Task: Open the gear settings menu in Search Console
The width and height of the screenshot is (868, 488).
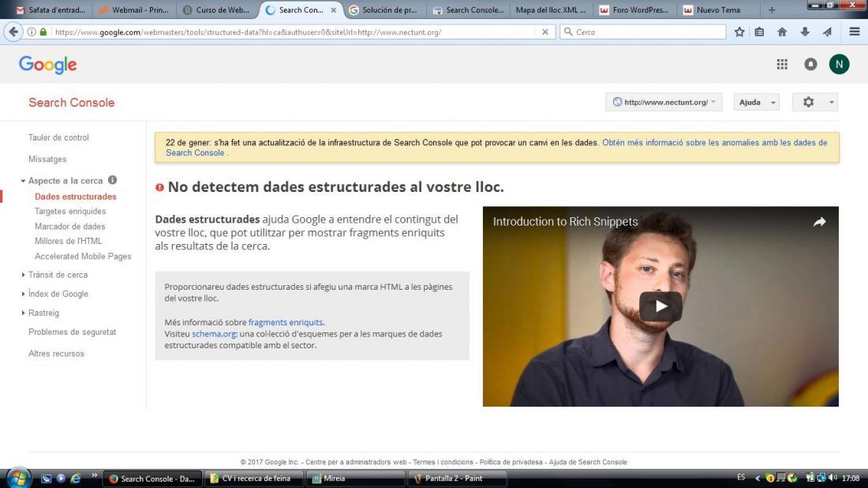Action: pyautogui.click(x=815, y=102)
